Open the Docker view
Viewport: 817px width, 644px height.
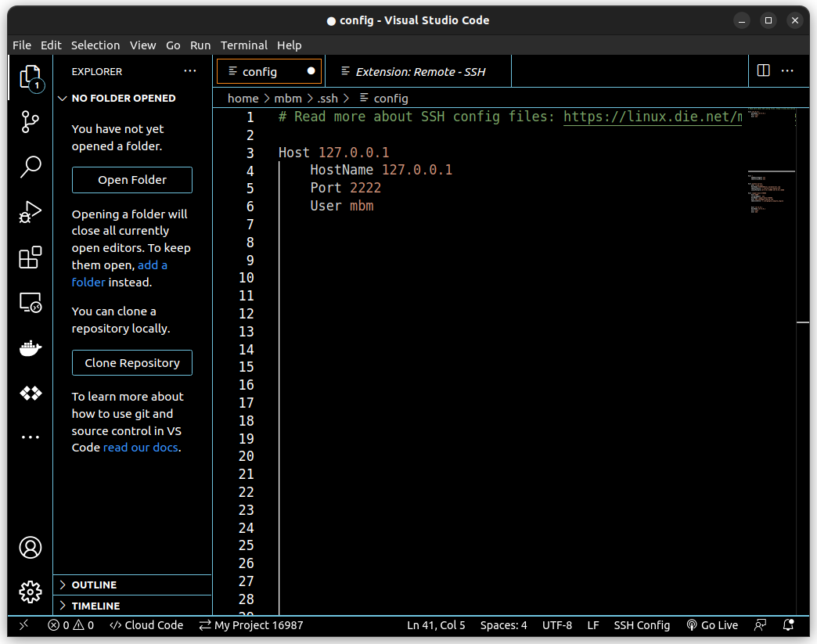point(30,347)
